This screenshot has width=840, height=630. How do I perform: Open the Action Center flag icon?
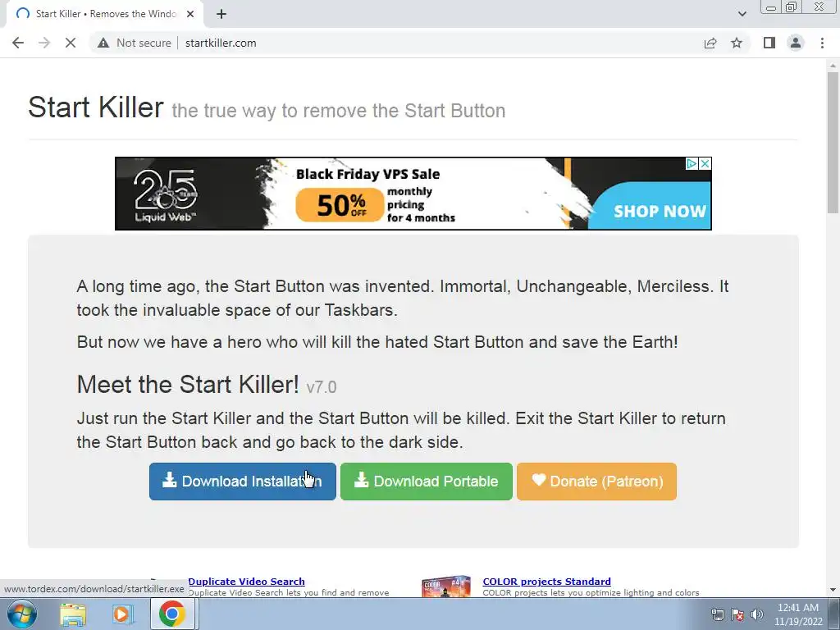click(737, 614)
